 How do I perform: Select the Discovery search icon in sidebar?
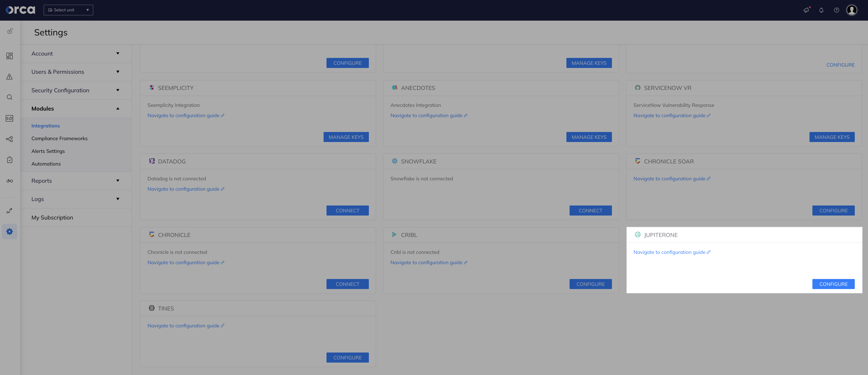(x=10, y=97)
